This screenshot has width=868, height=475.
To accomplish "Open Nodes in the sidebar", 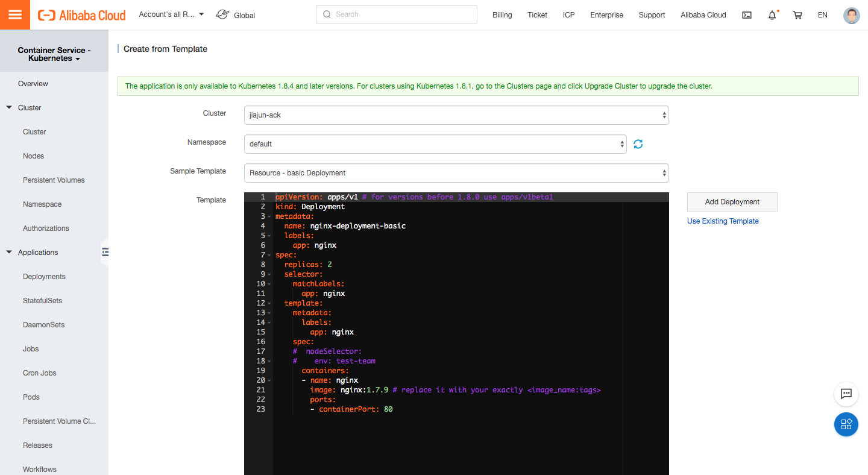I will coord(34,156).
